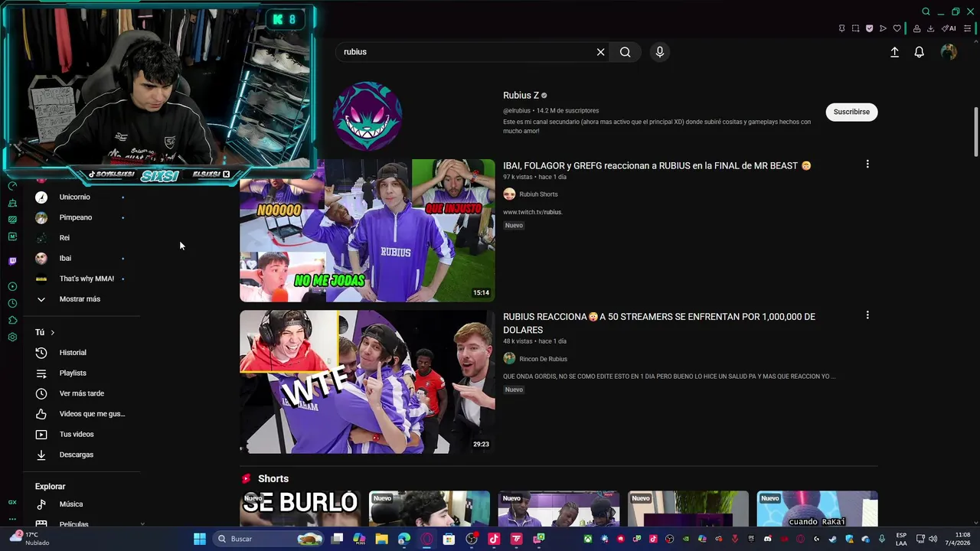Open the weather widget showing 17°C Nublado

pos(31,539)
